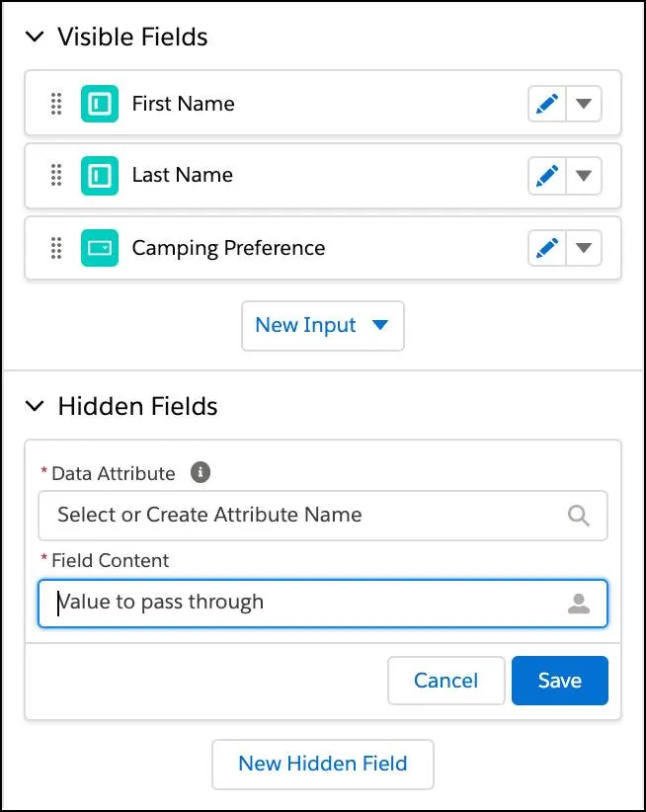Click the search magnifier in Data Attribute

(x=579, y=516)
